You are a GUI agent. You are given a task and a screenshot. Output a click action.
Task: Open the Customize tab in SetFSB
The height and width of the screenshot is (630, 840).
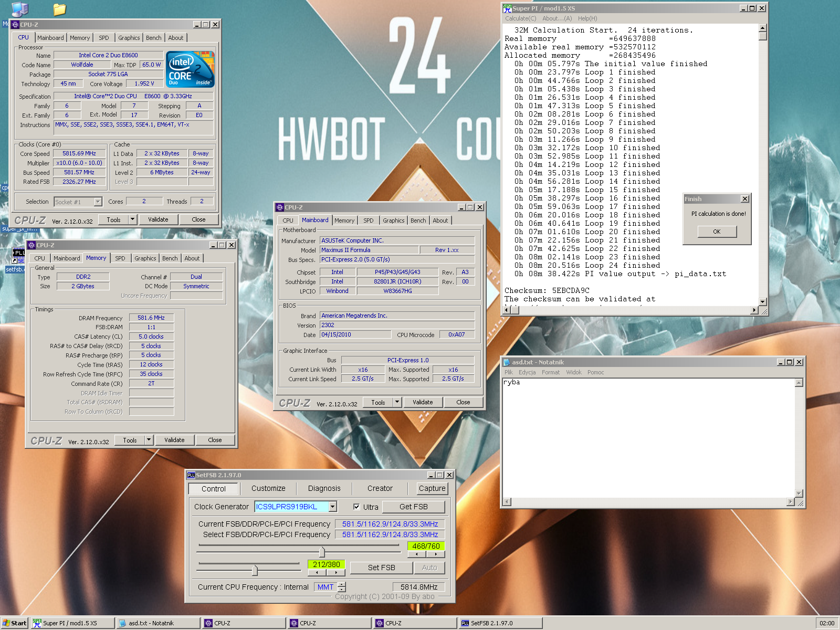pos(268,488)
